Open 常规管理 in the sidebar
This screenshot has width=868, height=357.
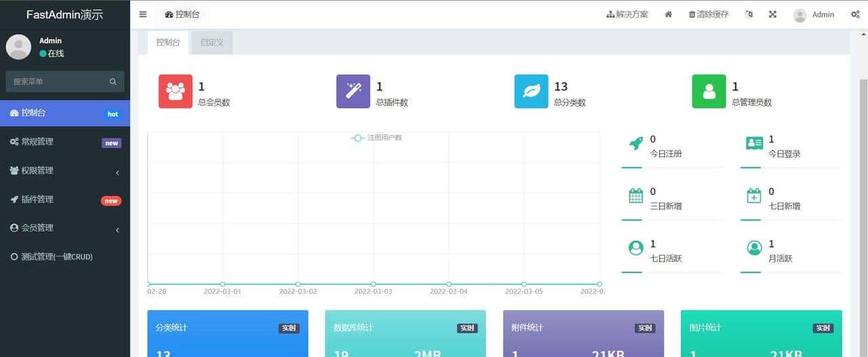[x=64, y=142]
